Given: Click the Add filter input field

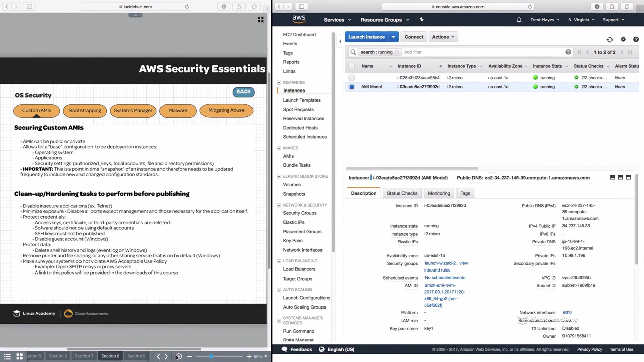Looking at the screenshot, I should point(482,52).
